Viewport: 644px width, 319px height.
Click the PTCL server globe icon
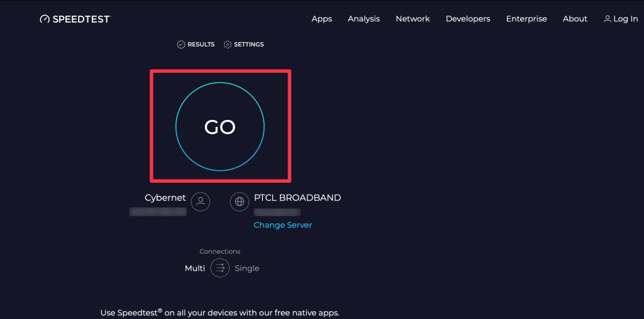point(239,202)
